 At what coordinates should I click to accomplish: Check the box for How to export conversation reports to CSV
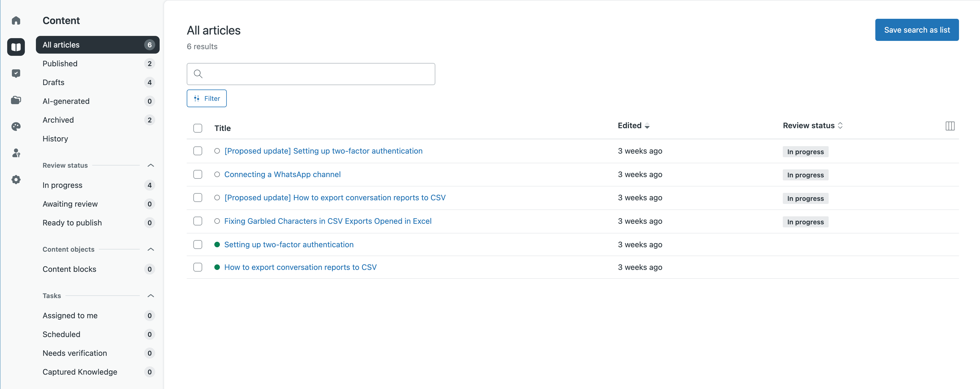point(197,267)
